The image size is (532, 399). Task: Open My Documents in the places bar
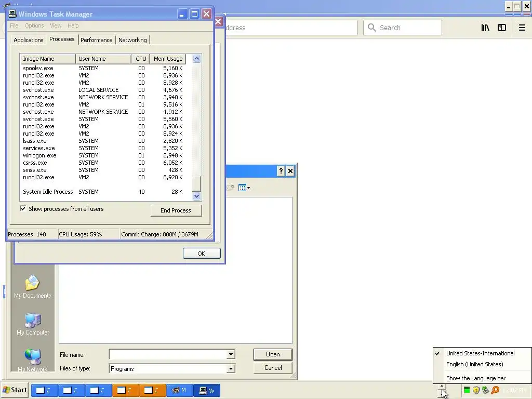pyautogui.click(x=33, y=287)
